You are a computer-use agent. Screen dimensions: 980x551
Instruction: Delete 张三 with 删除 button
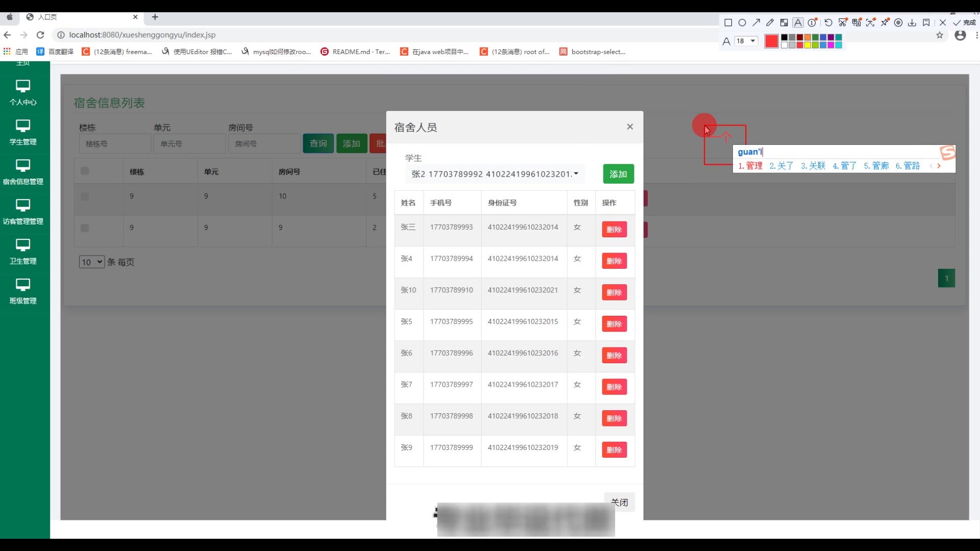(x=614, y=230)
